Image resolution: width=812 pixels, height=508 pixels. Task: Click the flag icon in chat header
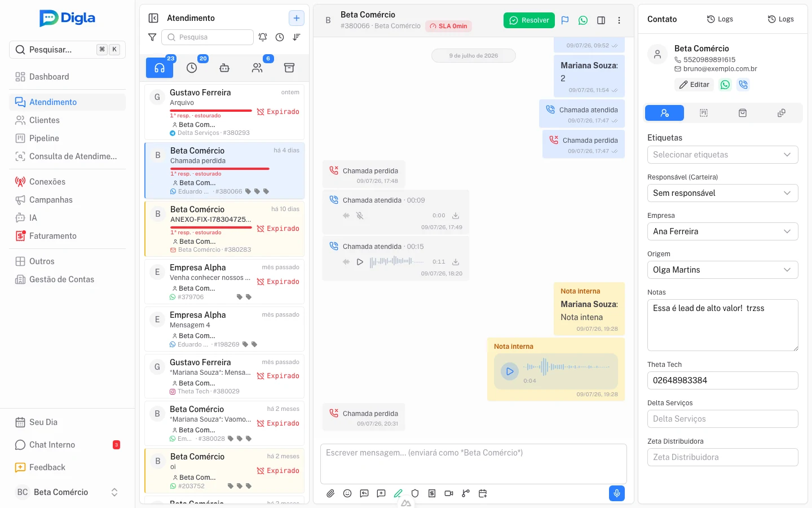click(x=565, y=20)
